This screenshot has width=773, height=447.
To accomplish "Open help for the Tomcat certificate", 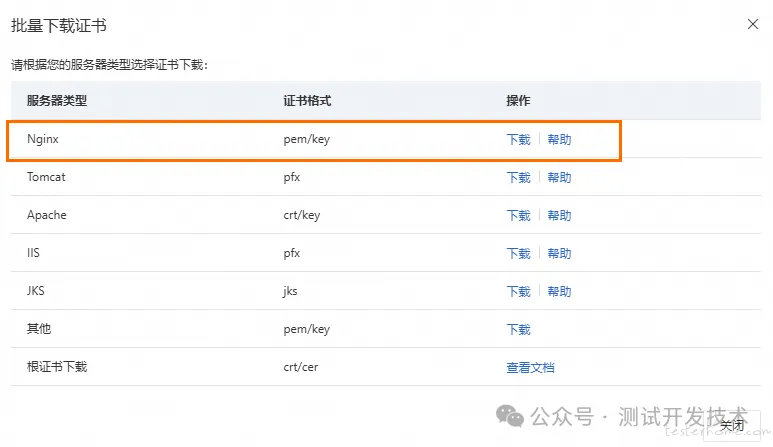I will [x=559, y=177].
